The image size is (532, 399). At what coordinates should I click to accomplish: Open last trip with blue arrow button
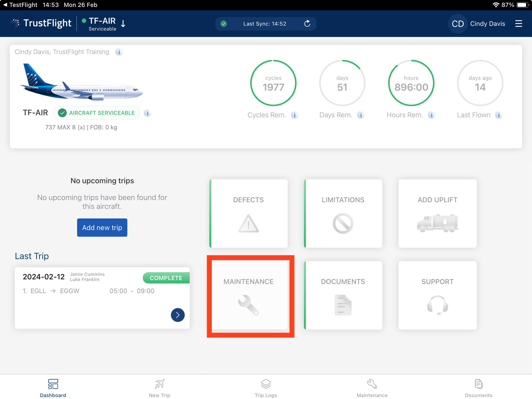coord(178,315)
